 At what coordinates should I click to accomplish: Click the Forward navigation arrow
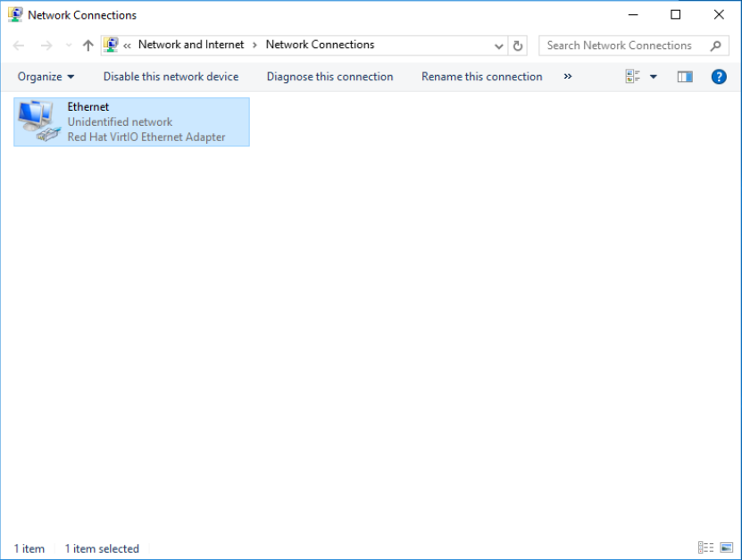click(x=46, y=46)
